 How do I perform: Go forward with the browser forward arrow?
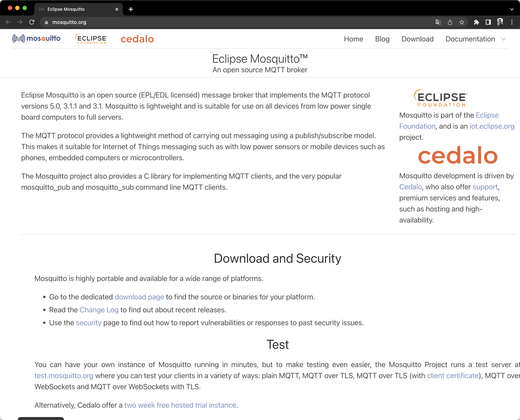click(x=20, y=22)
